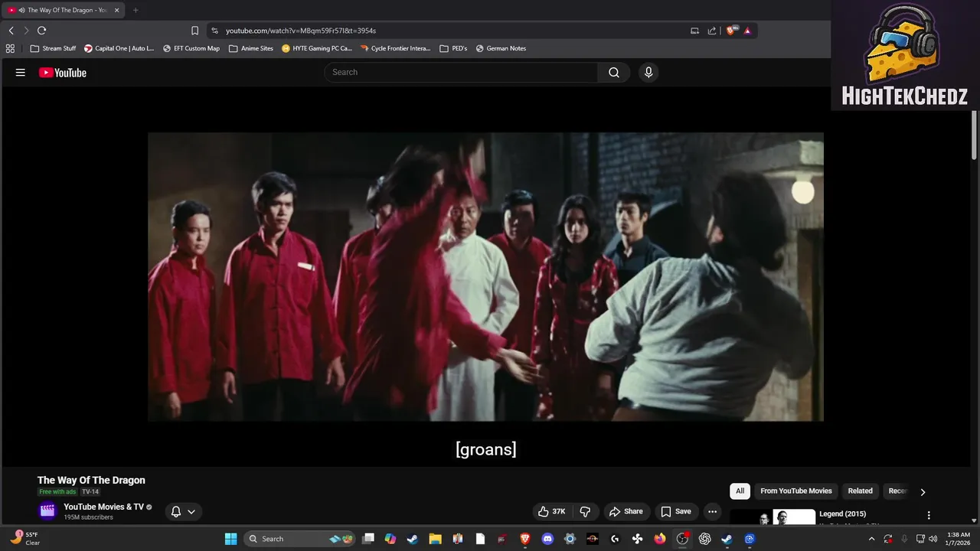Viewport: 980px width, 551px height.
Task: Switch to The Way Of The Dragon tab
Action: click(x=64, y=10)
